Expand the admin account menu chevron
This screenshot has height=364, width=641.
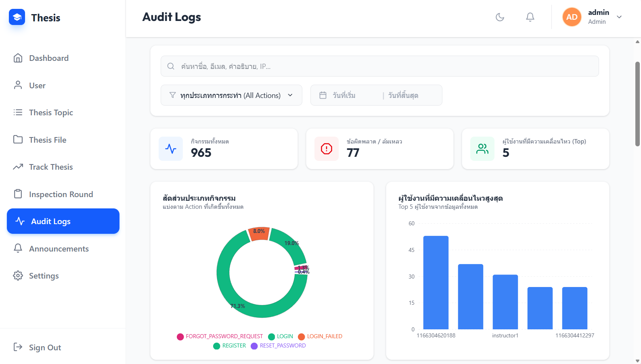(619, 17)
